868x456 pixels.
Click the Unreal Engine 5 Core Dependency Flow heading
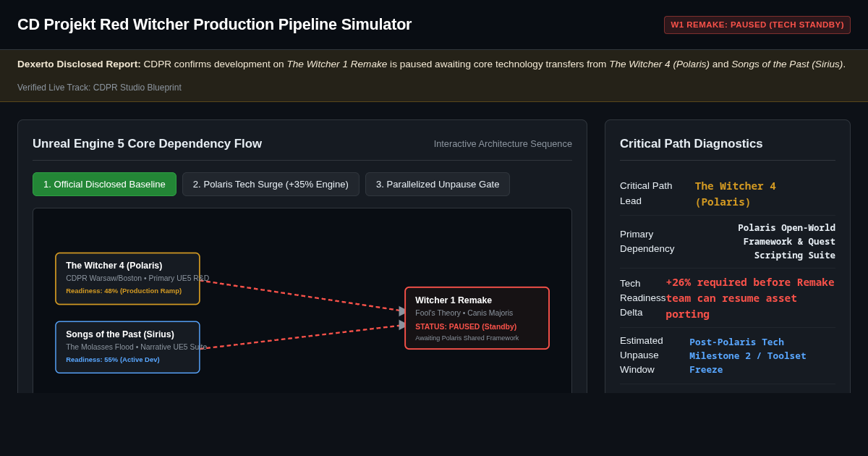pos(147,143)
